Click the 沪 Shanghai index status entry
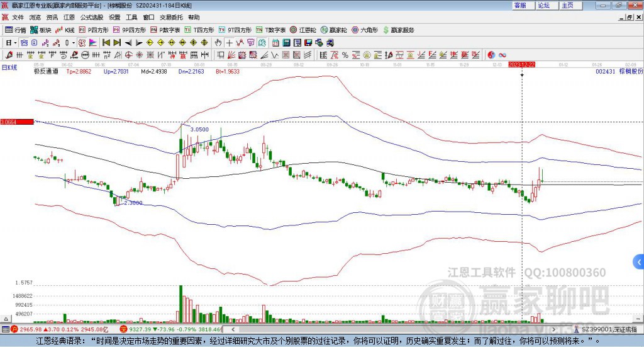Screen dimensions: 644x347 [x=60, y=329]
